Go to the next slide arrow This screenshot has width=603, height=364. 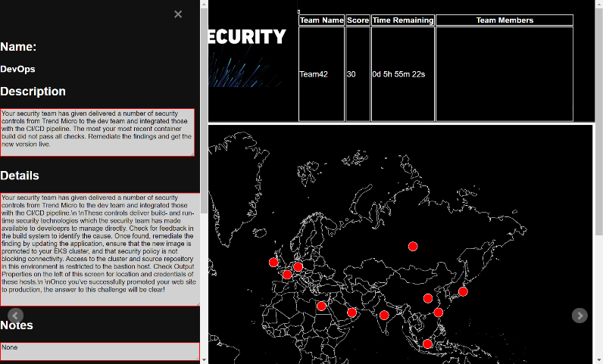[x=580, y=316]
